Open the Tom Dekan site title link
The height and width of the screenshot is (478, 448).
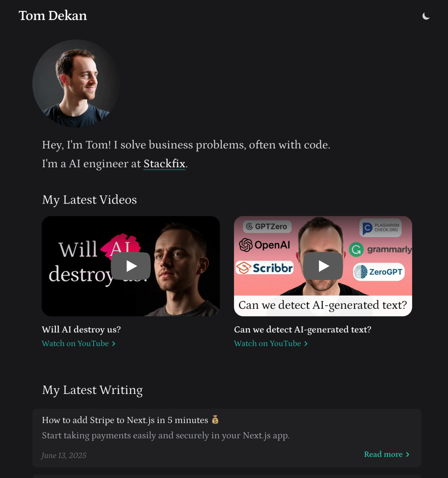(x=53, y=16)
